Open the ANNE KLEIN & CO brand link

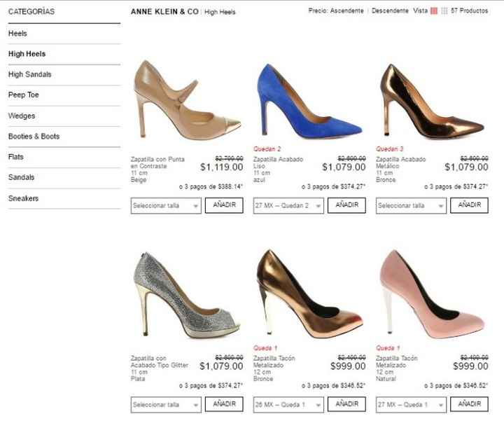click(x=165, y=12)
